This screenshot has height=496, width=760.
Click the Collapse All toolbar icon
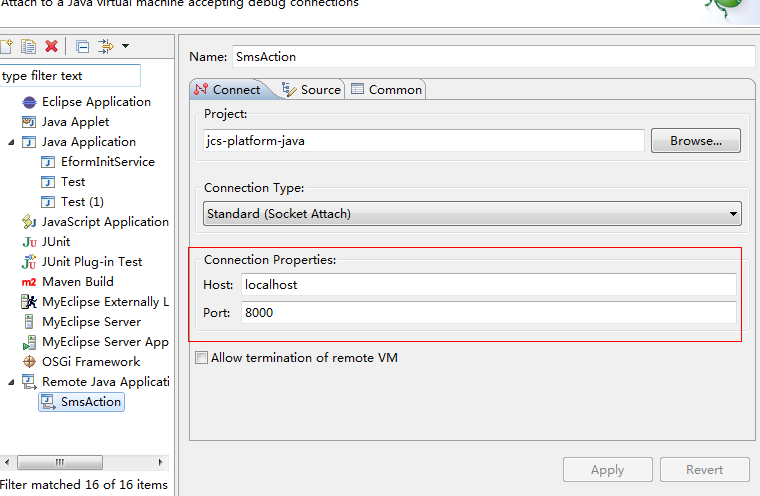(82, 47)
